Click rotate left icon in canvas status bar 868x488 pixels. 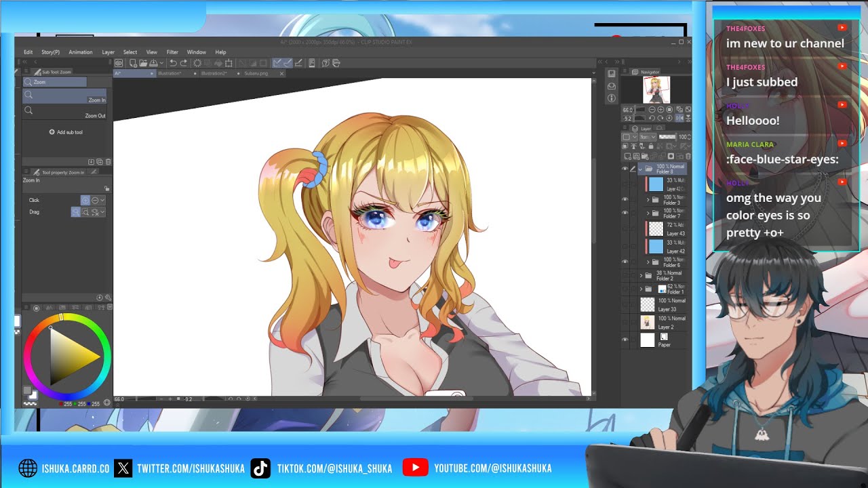click(x=231, y=399)
